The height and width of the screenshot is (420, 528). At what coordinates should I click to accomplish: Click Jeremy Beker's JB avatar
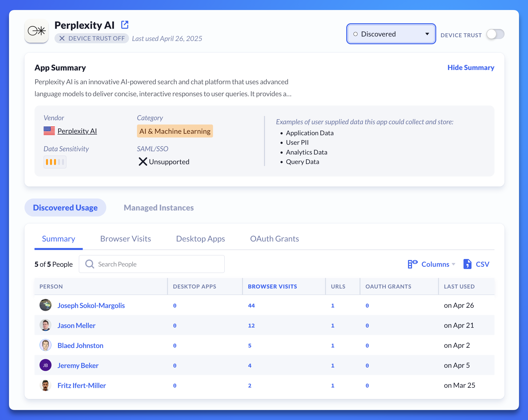45,365
